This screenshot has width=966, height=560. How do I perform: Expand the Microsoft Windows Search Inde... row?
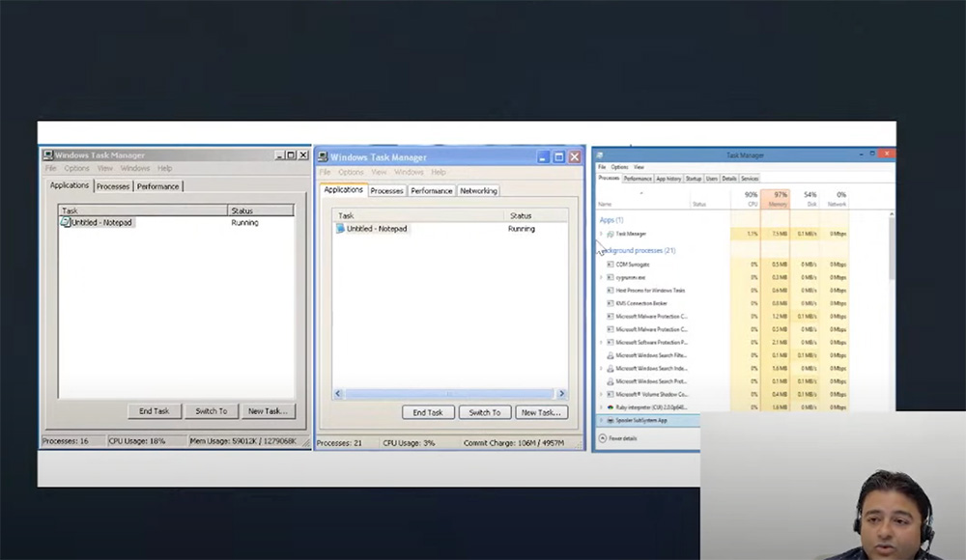pos(601,369)
